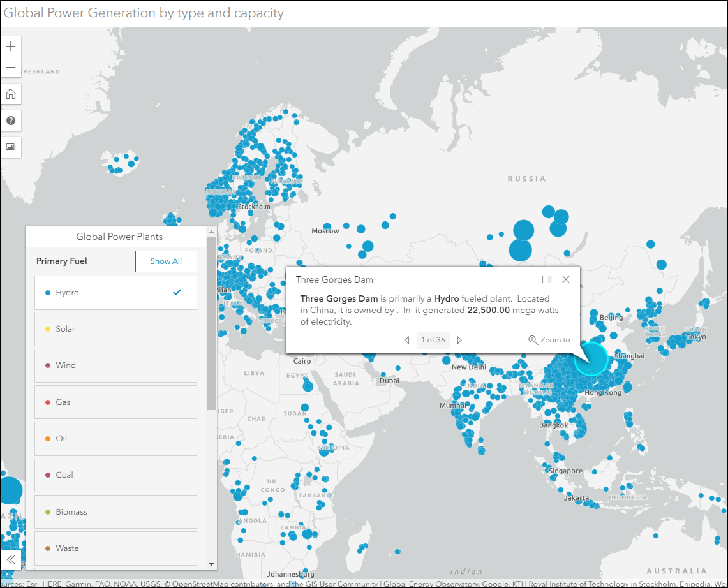Select the Biomass fuel filter
This screenshot has height=588, width=728.
[x=115, y=512]
